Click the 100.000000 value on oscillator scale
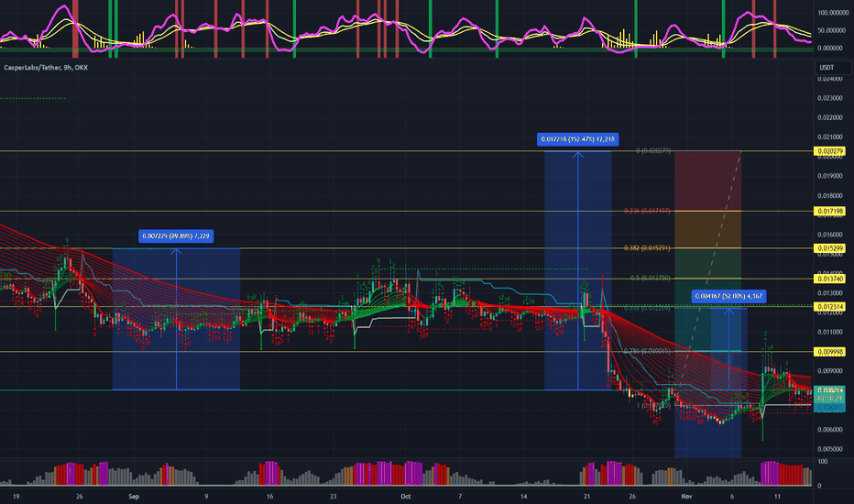Viewport: 854px width, 504px height. click(833, 13)
